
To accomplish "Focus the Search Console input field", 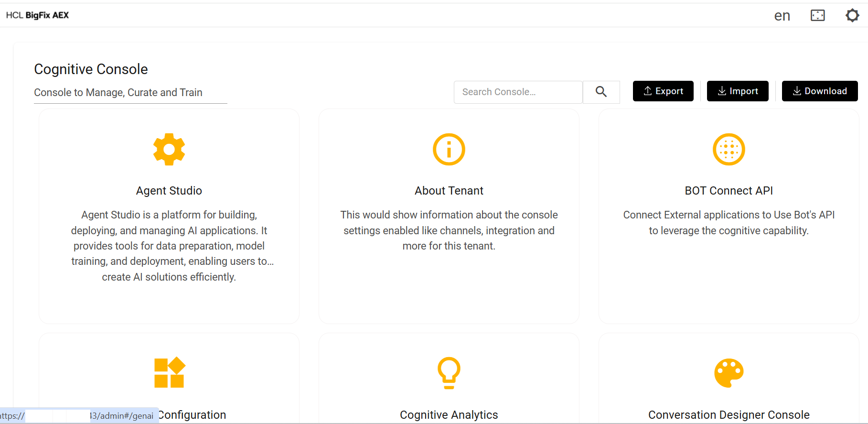I will 518,92.
